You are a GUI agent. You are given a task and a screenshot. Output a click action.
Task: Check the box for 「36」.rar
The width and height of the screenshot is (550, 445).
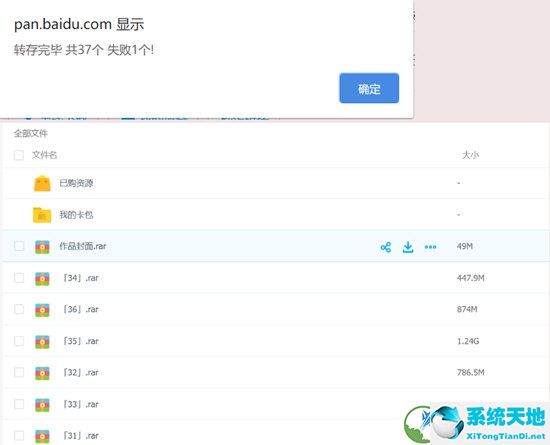pos(19,309)
